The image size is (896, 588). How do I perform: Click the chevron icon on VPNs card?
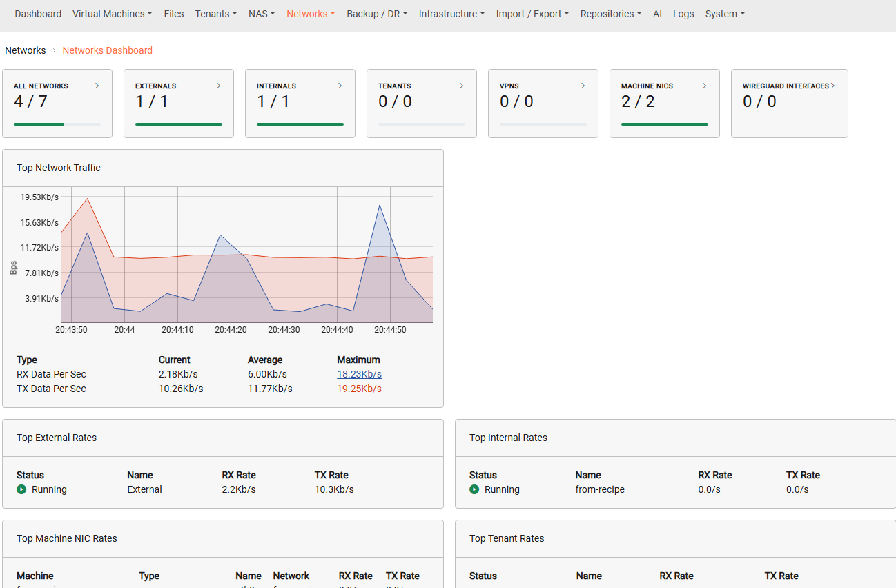click(583, 86)
